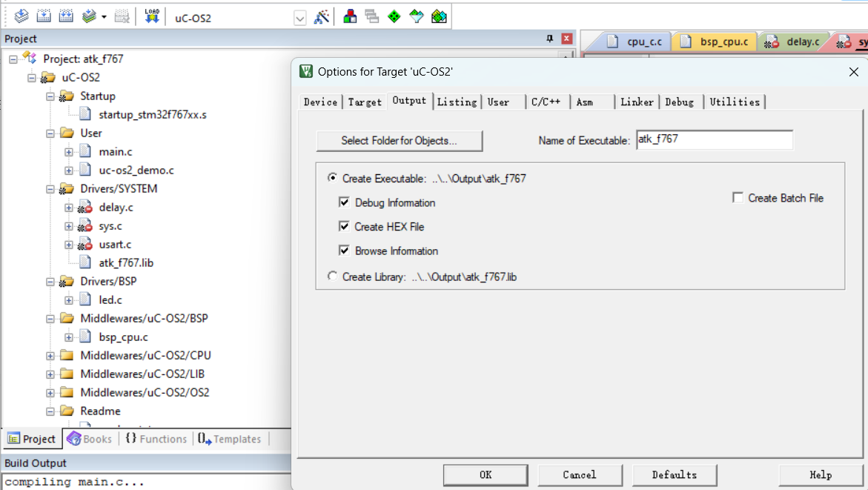Click the Translate file toolbar icon
Screen dimensions: 868x490
21,16
